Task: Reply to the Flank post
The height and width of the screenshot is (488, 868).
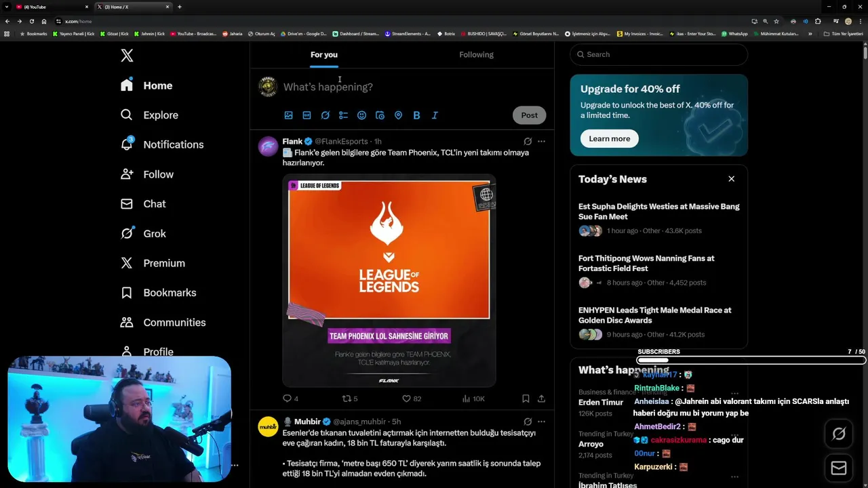Action: click(x=290, y=399)
